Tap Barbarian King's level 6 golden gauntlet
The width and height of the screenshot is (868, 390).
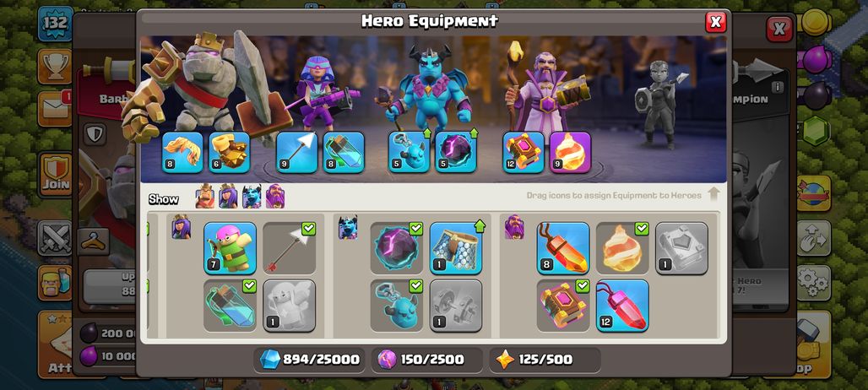coord(229,152)
